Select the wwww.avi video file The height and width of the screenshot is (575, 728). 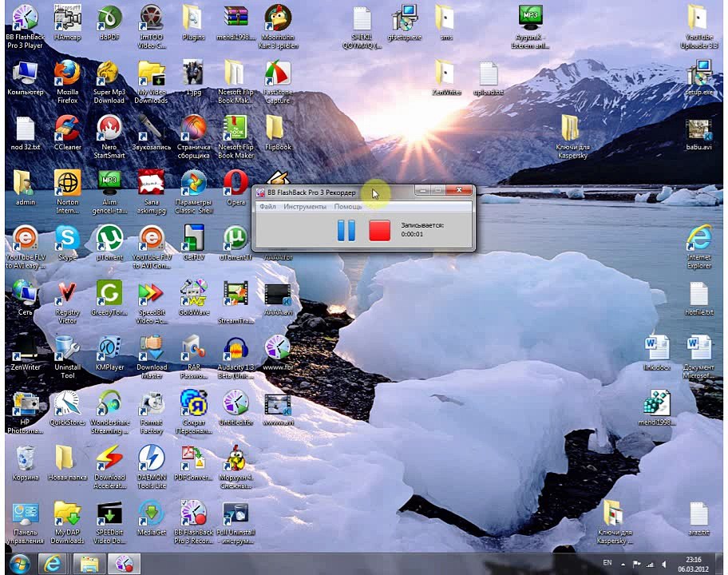pos(278,408)
